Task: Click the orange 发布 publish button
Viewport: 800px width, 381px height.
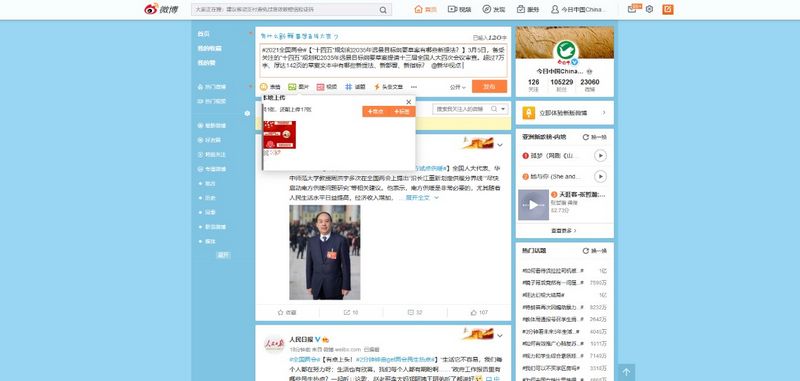Action: coord(489,87)
